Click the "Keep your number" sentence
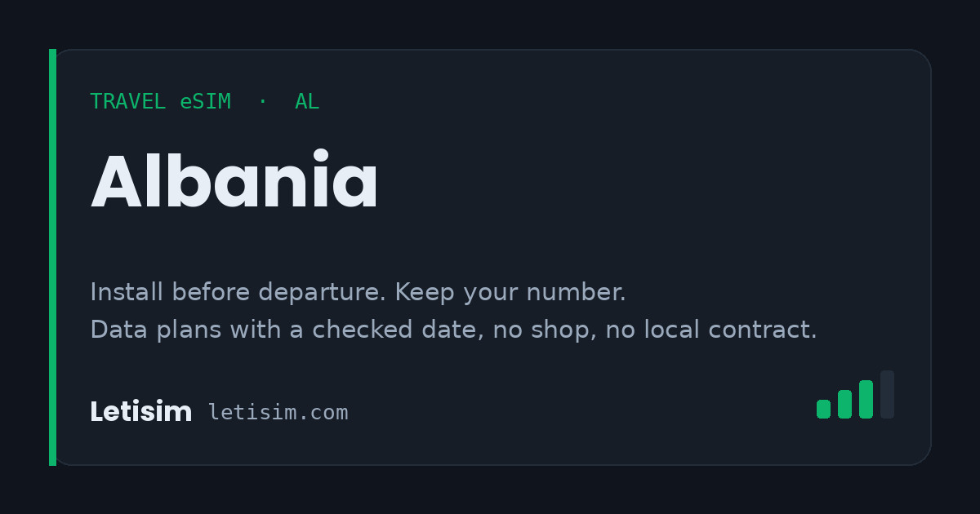Viewport: 980px width, 514px height. tap(510, 292)
